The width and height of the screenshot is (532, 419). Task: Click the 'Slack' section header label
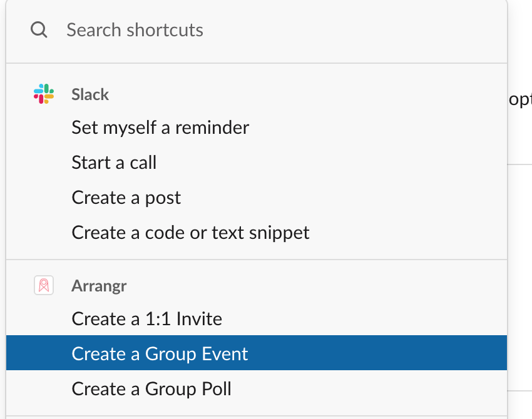90,94
